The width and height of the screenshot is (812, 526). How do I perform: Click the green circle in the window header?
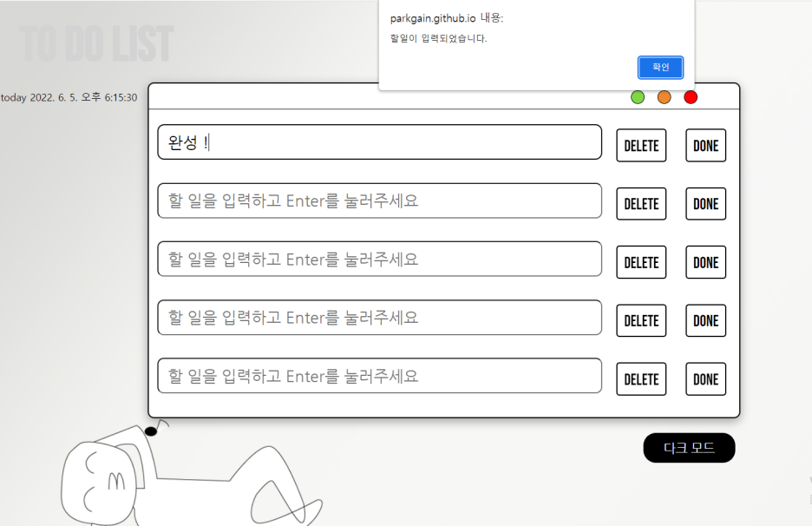tap(638, 97)
